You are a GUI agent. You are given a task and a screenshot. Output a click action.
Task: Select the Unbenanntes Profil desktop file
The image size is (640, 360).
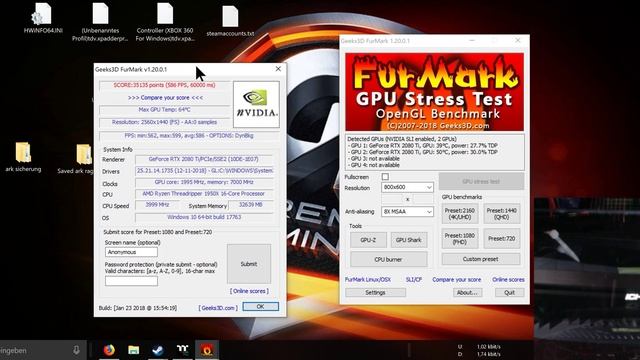(100, 22)
